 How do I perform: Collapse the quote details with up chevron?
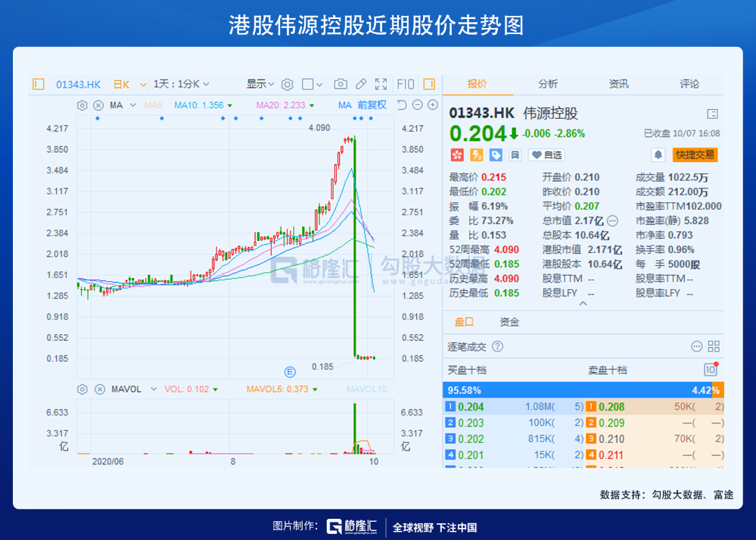tap(583, 304)
